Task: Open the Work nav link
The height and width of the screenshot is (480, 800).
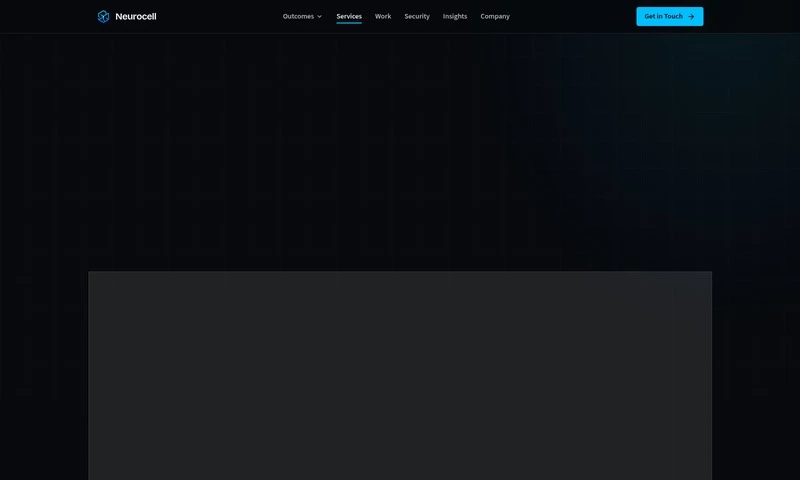Action: [383, 16]
